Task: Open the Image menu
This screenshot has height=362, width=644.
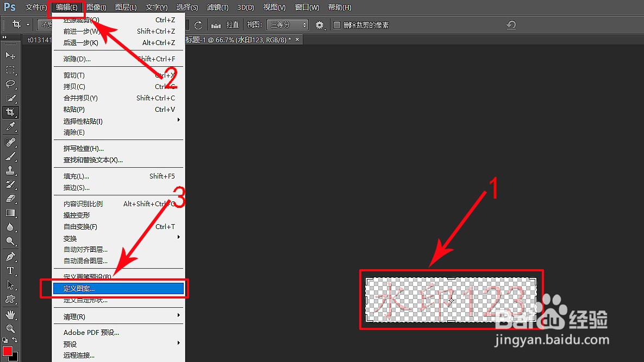Action: (96, 8)
